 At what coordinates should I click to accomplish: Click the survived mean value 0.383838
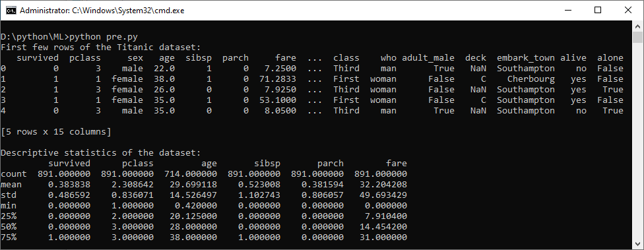pyautogui.click(x=69, y=184)
